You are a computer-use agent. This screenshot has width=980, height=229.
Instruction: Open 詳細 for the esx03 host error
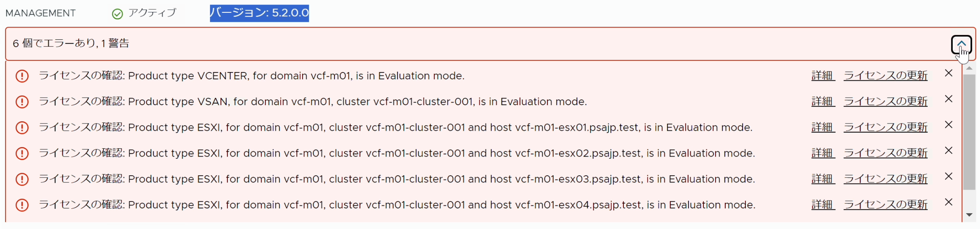(823, 179)
